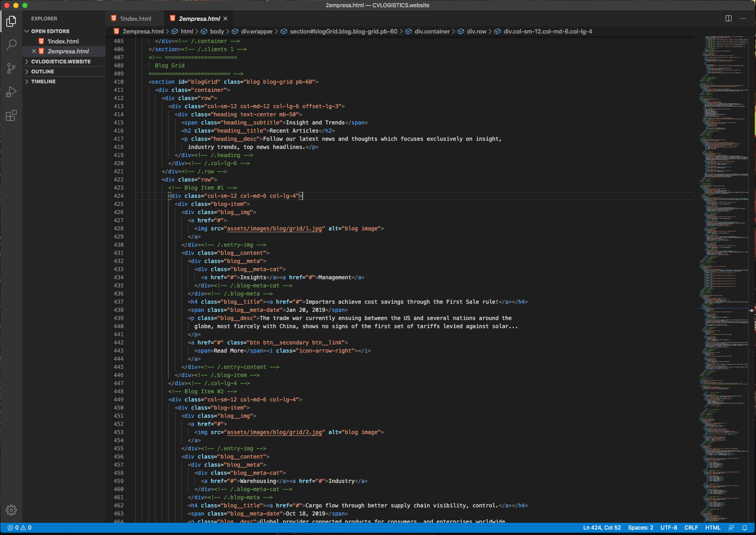Click the div.container breadcrumb label
The height and width of the screenshot is (535, 756).
(432, 31)
